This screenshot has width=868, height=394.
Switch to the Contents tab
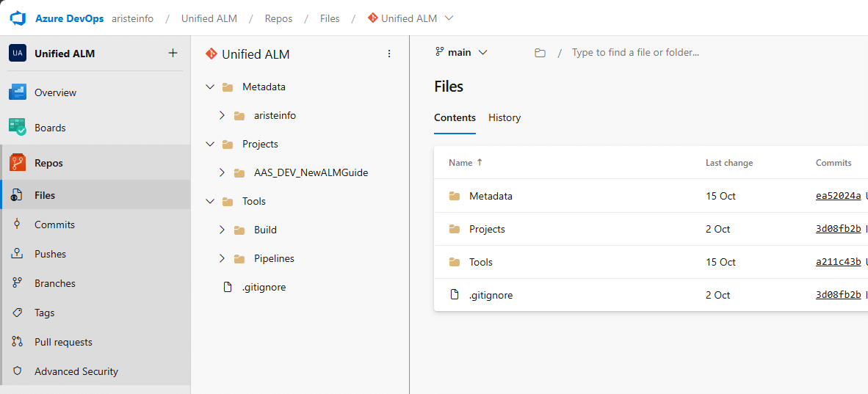[x=455, y=118]
